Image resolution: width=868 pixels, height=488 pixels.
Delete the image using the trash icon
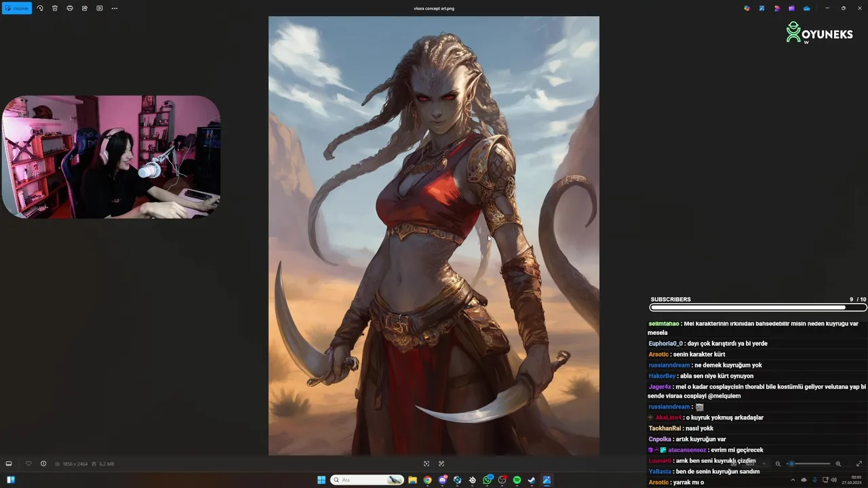click(55, 8)
